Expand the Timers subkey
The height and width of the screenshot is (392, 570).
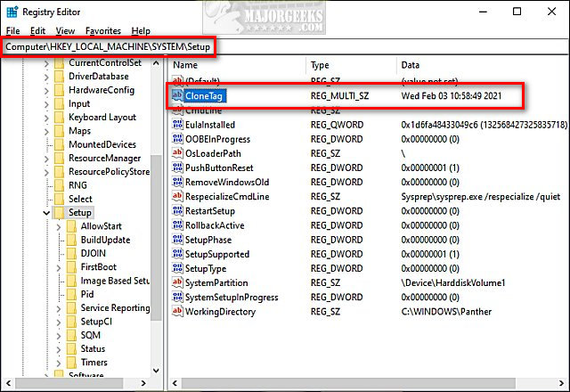tap(59, 363)
